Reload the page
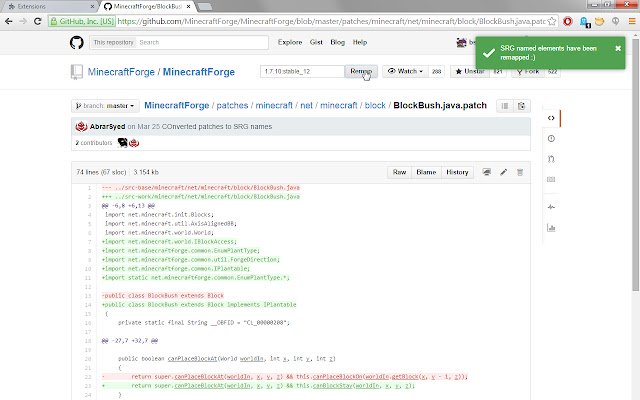Viewport: 640px width, 400px height. (x=38, y=21)
